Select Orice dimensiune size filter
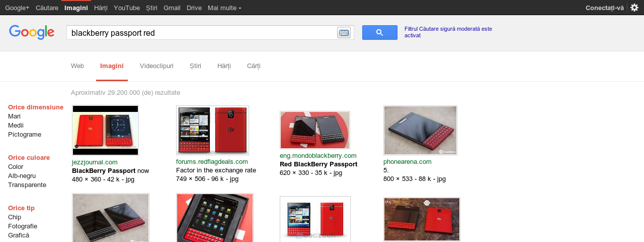This screenshot has height=242, width=644. tap(36, 107)
